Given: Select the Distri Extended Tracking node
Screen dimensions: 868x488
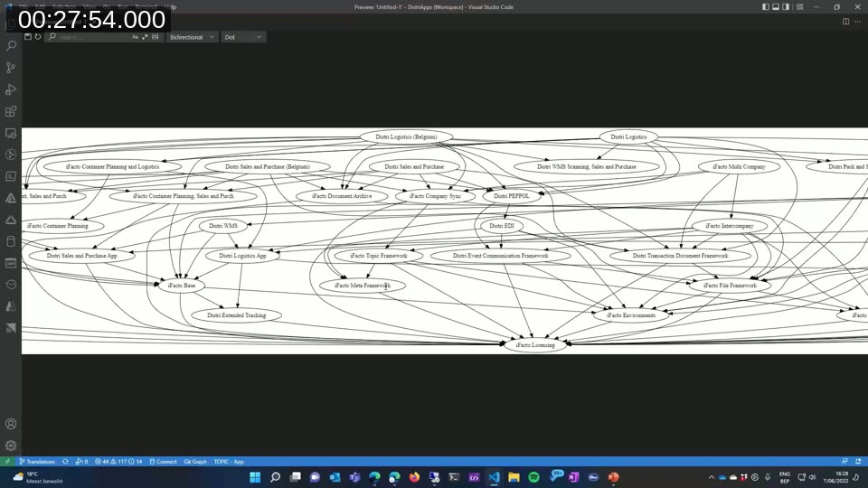Looking at the screenshot, I should coord(236,315).
